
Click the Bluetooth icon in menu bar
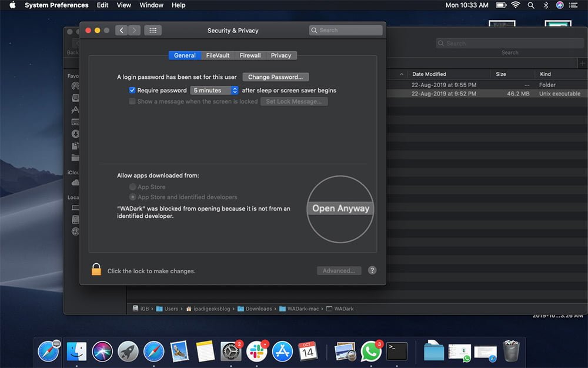pos(546,5)
